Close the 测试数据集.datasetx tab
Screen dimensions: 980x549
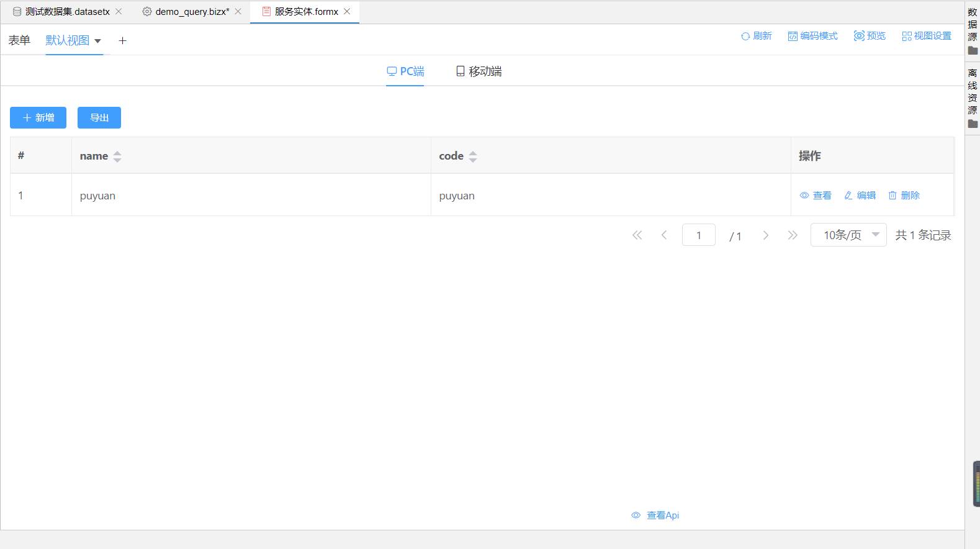click(x=119, y=12)
